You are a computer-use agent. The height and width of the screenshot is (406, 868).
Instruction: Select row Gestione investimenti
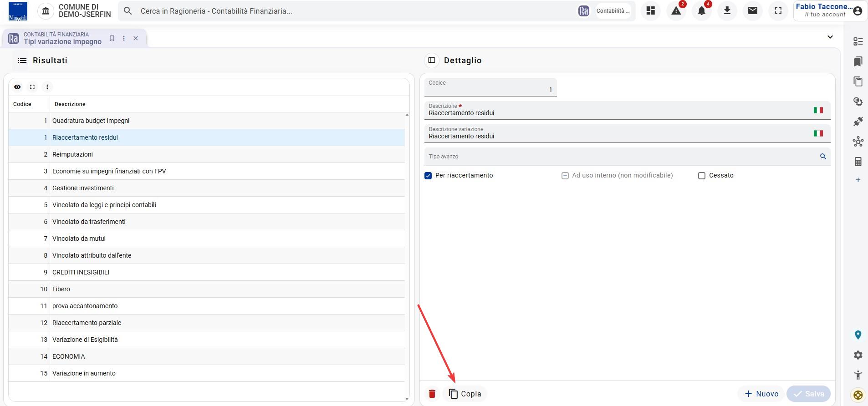click(x=207, y=188)
